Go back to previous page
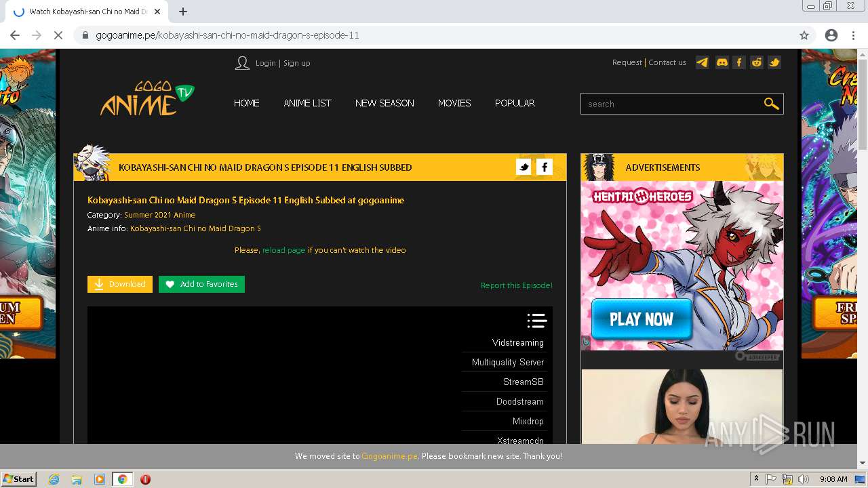The height and width of the screenshot is (488, 868). [15, 35]
